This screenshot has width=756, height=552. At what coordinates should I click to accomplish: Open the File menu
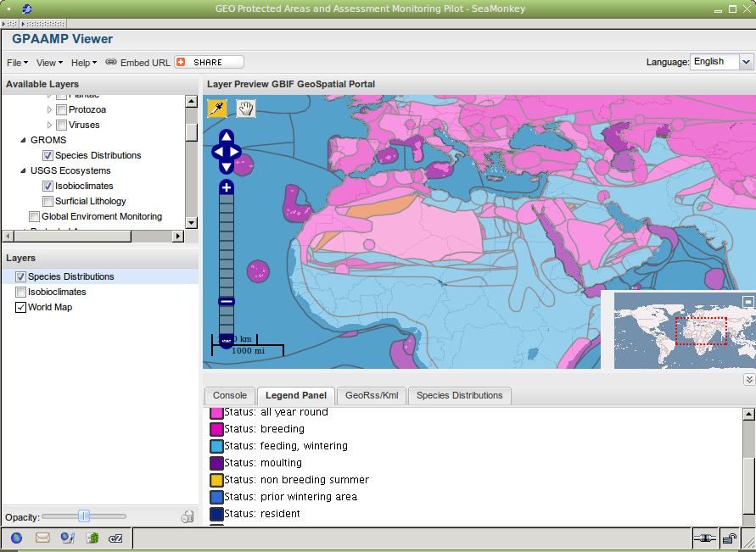point(17,63)
